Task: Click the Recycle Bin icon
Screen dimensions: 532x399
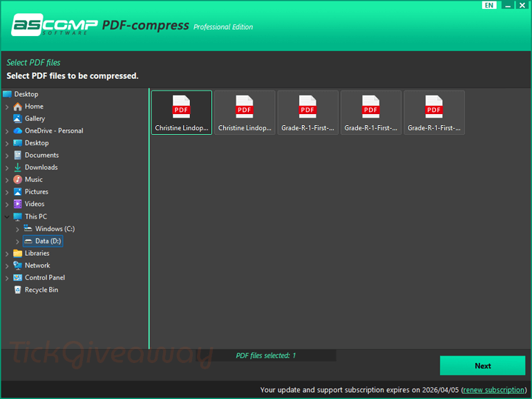Action: (x=18, y=290)
